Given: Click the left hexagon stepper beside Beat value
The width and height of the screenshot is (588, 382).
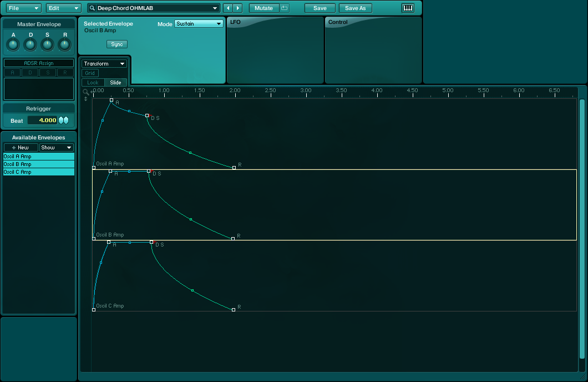Looking at the screenshot, I should pyautogui.click(x=61, y=120).
